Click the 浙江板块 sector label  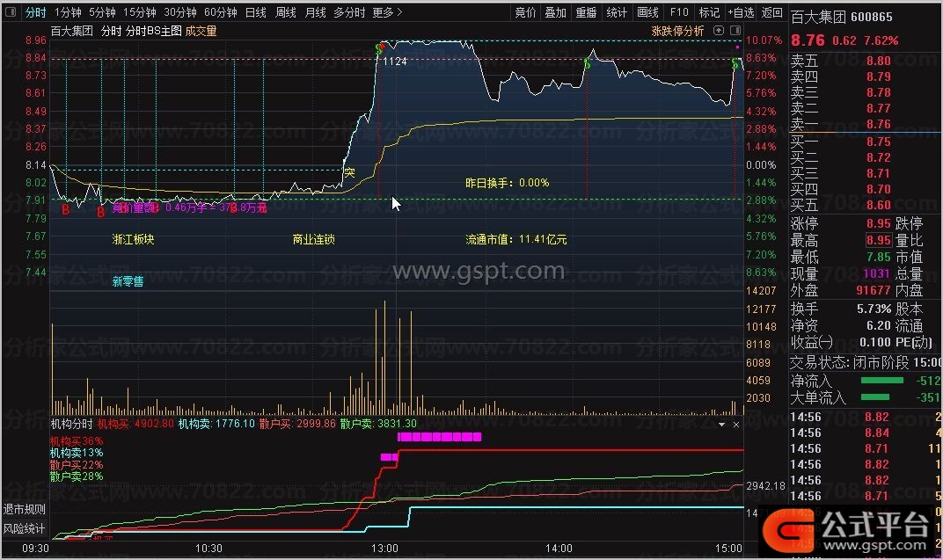(x=133, y=239)
